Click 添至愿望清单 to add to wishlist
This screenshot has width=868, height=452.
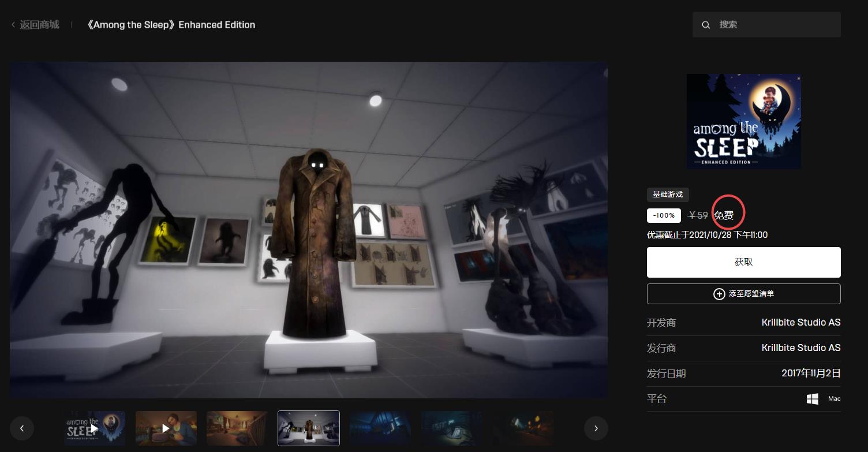coord(751,294)
